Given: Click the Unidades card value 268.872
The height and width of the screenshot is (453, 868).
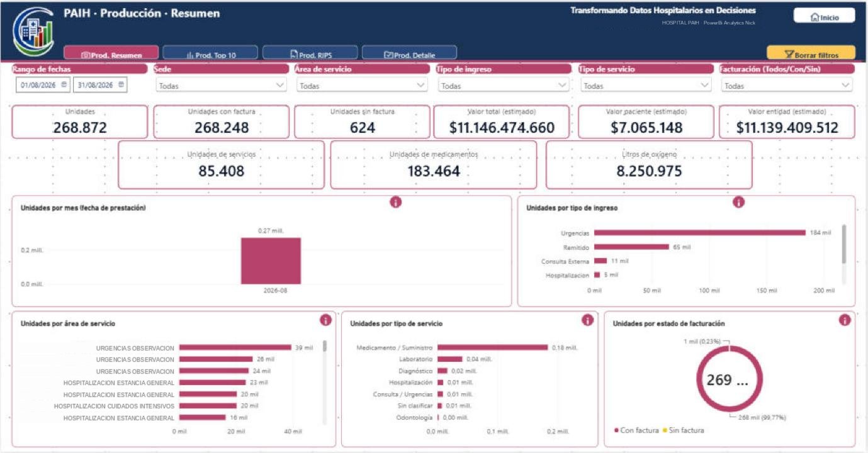Looking at the screenshot, I should point(80,128).
